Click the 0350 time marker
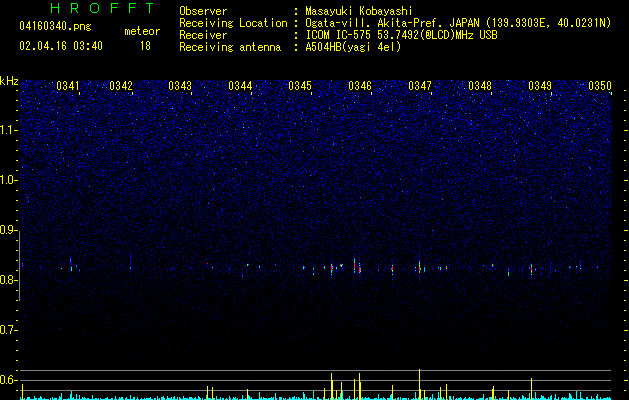 pyautogui.click(x=600, y=86)
